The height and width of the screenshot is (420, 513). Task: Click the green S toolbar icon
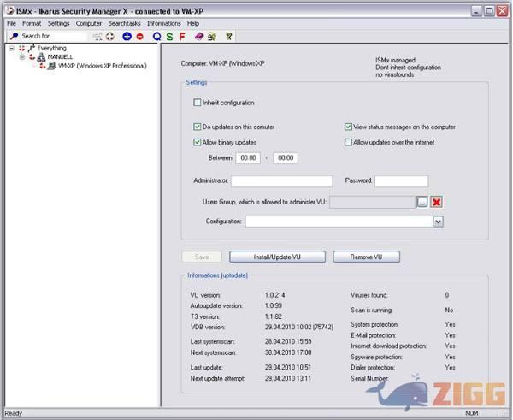[x=169, y=36]
